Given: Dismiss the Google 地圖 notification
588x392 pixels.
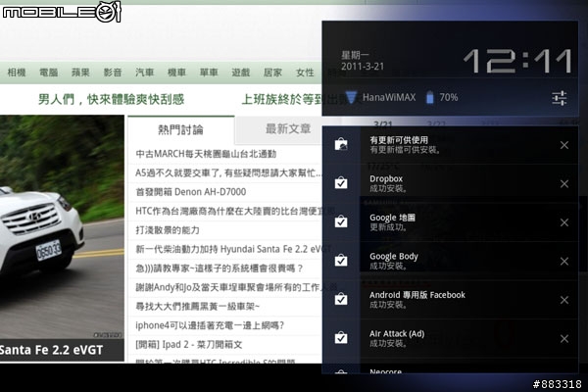Looking at the screenshot, I should pos(564,222).
